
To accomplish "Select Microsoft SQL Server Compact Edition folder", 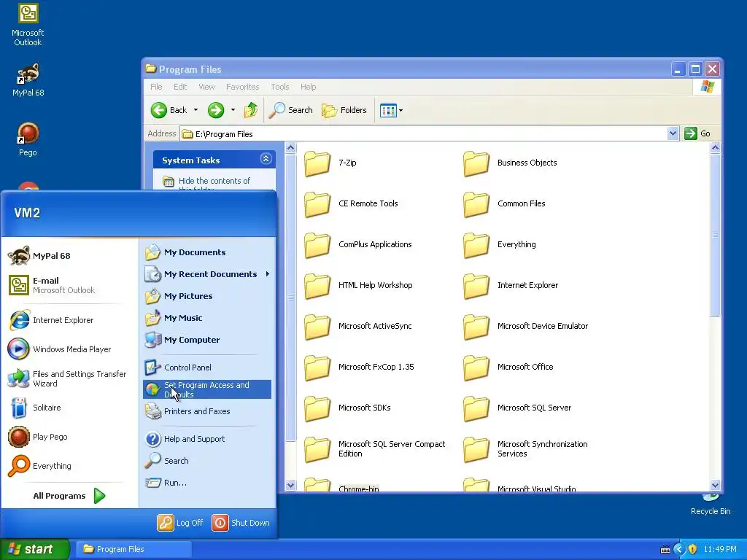I will point(374,449).
